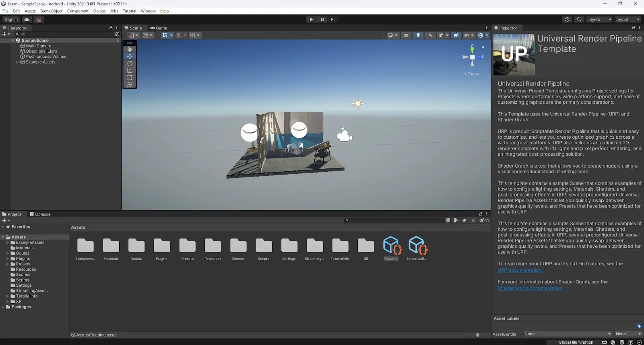644x345 pixels.
Task: Select the Rect transform tool
Action: pyautogui.click(x=130, y=77)
